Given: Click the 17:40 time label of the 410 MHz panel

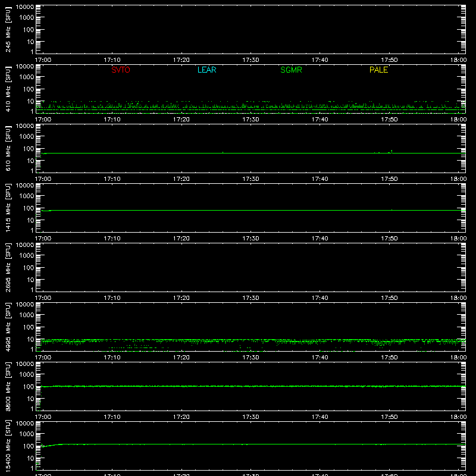Looking at the screenshot, I should (320, 120).
